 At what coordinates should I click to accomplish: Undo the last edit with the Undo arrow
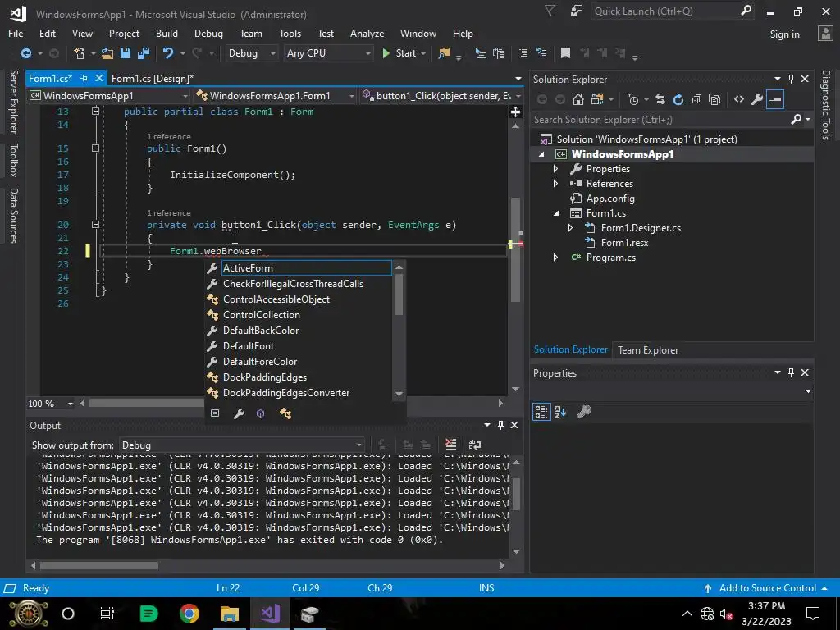pyautogui.click(x=167, y=53)
